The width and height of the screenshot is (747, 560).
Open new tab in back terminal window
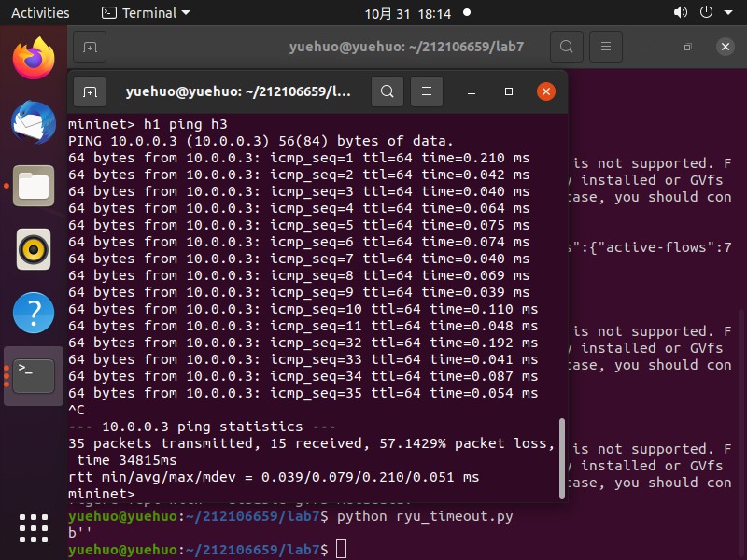(x=90, y=47)
